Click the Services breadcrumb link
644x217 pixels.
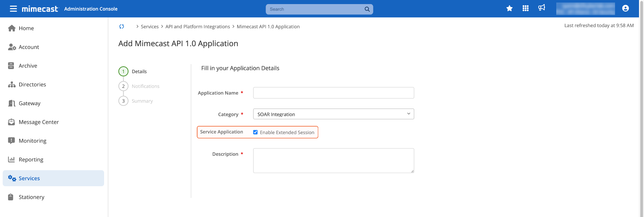(150, 27)
